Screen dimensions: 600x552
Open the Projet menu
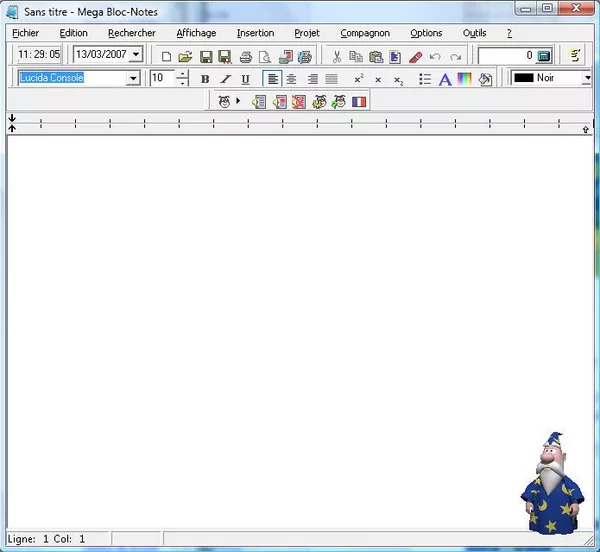pyautogui.click(x=307, y=33)
